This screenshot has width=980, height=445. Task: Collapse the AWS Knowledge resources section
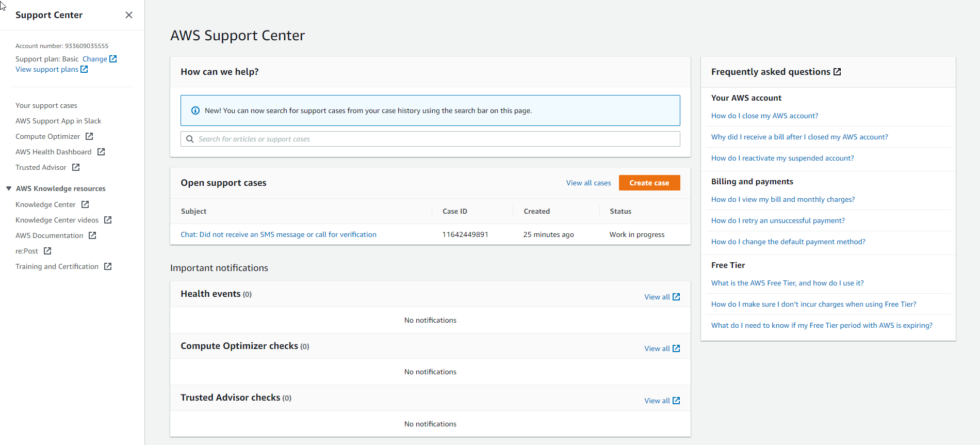(9, 188)
